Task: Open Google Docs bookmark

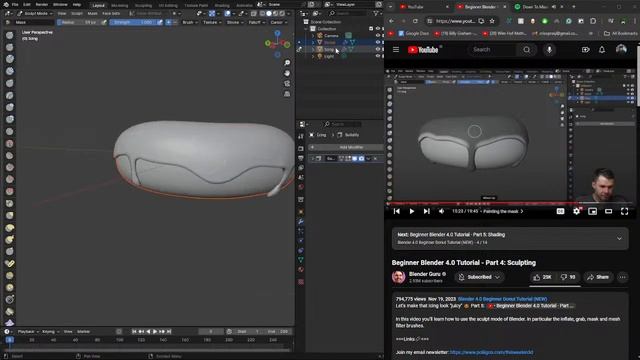Action: [413, 33]
